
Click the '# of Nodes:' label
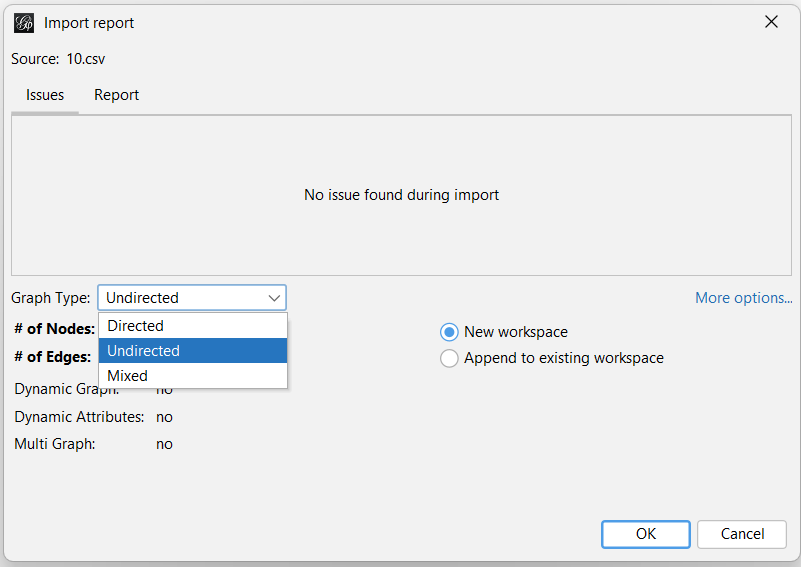[x=55, y=329]
